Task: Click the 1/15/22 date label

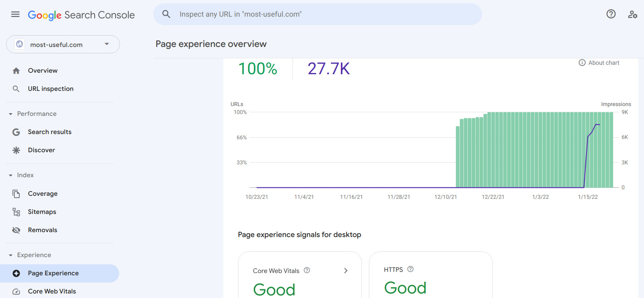Action: 588,197
